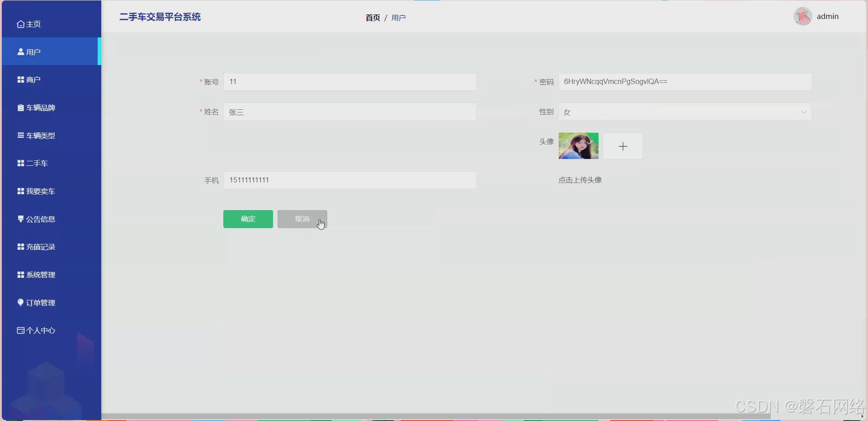The height and width of the screenshot is (421, 868).
Task: Click the green 确定 button
Action: (248, 219)
